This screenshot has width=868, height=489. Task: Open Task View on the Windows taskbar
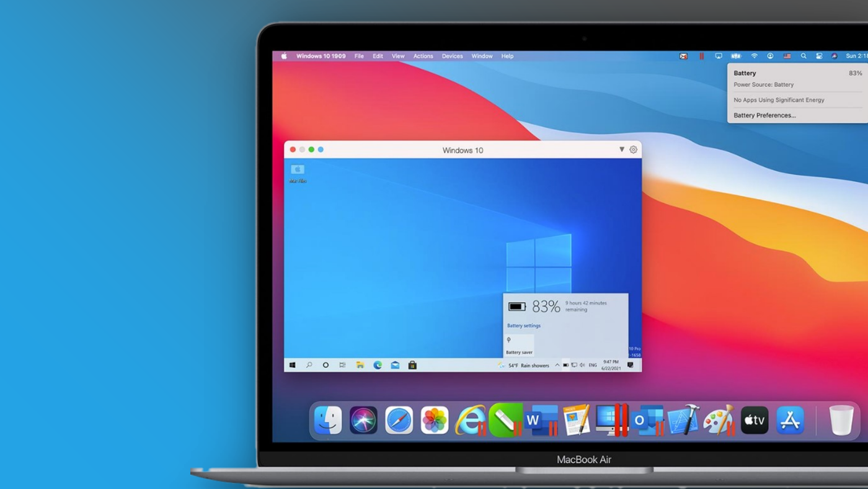coord(342,365)
